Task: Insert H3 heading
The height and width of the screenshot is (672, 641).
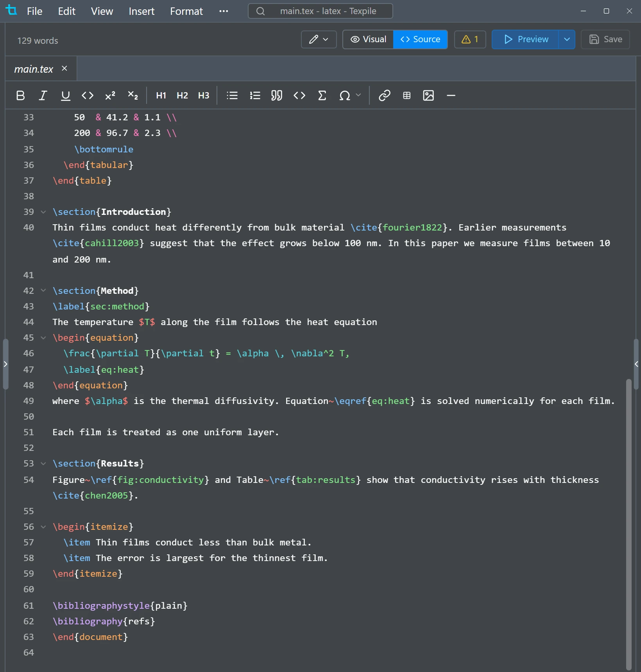Action: pos(204,95)
